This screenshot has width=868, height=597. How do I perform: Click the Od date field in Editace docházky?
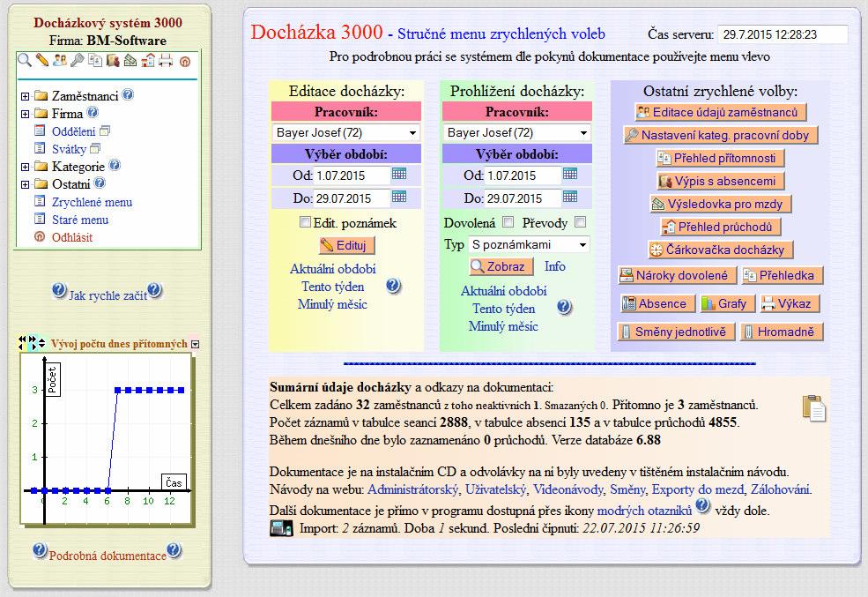pyautogui.click(x=352, y=175)
